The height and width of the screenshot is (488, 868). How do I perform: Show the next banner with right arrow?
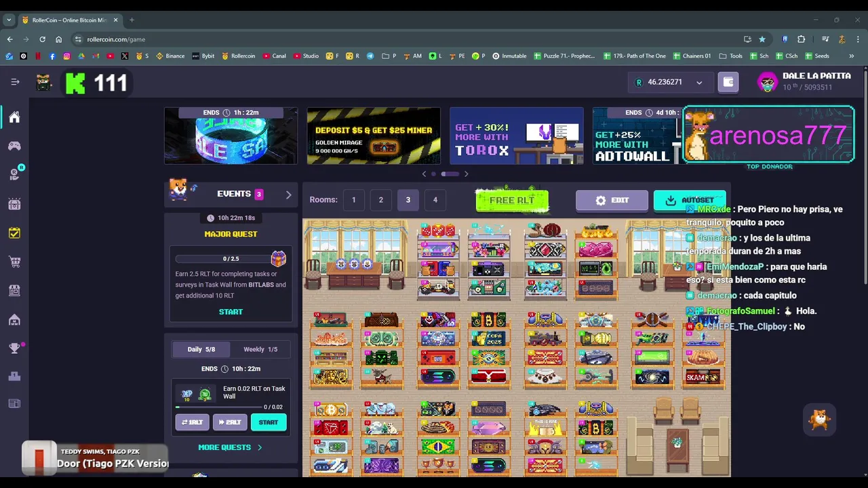pyautogui.click(x=466, y=174)
